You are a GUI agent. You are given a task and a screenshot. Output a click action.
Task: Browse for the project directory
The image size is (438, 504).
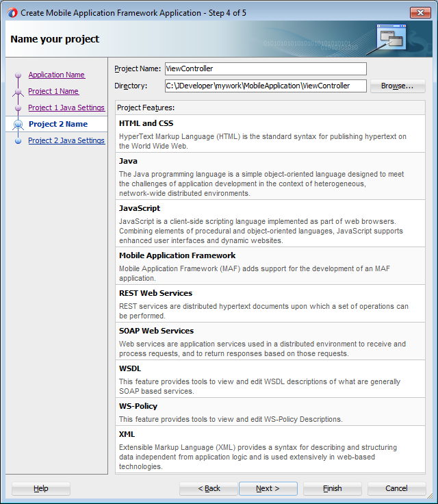398,86
